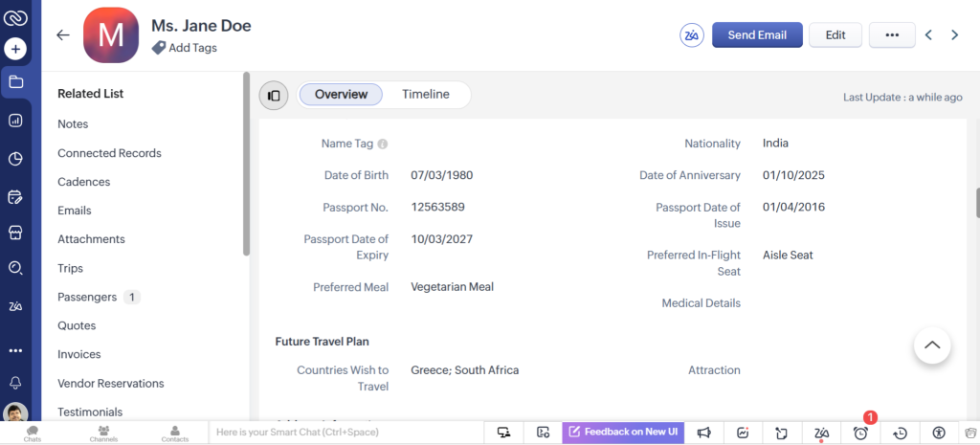
Task: Select the Overview tab
Action: [341, 94]
